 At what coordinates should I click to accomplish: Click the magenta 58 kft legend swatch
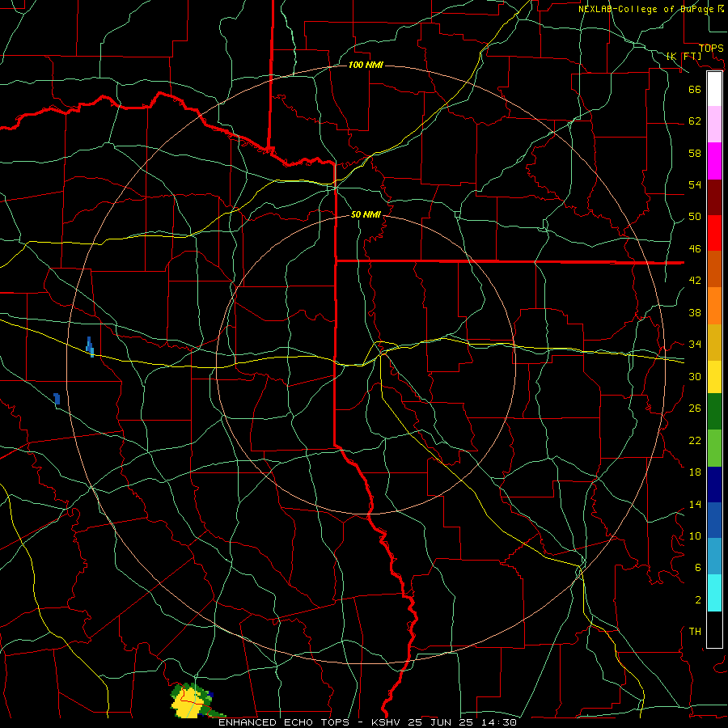coord(714,161)
